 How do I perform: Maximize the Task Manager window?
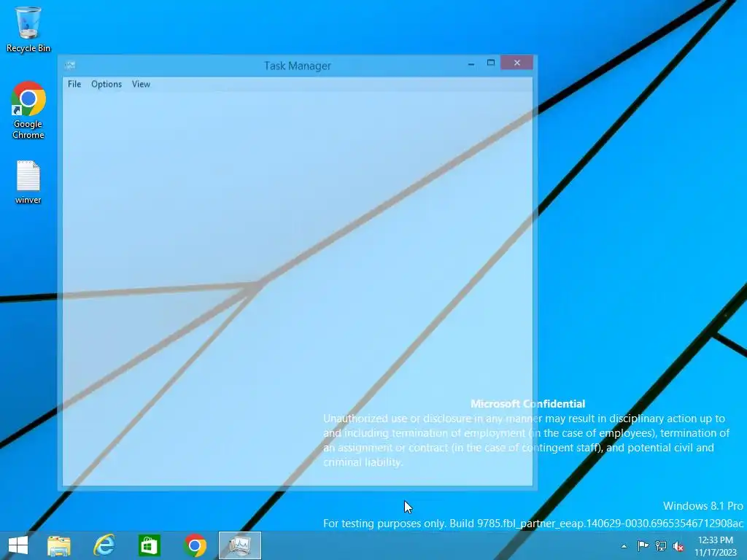491,63
